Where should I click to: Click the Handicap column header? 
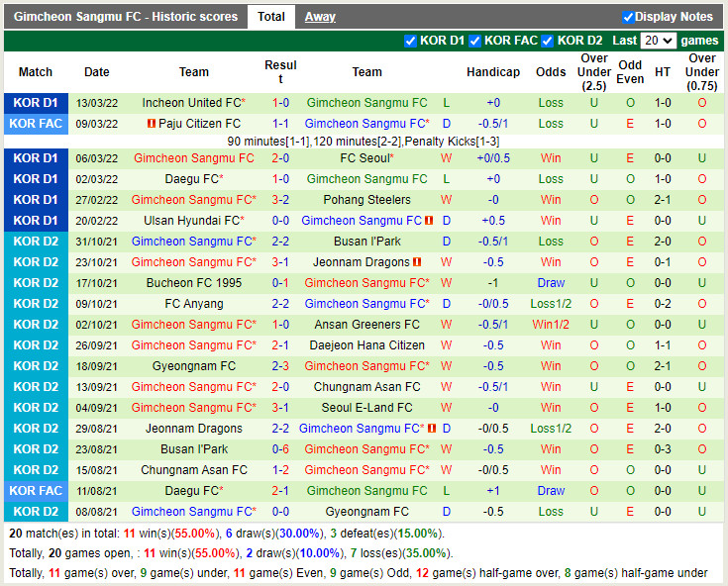(493, 72)
